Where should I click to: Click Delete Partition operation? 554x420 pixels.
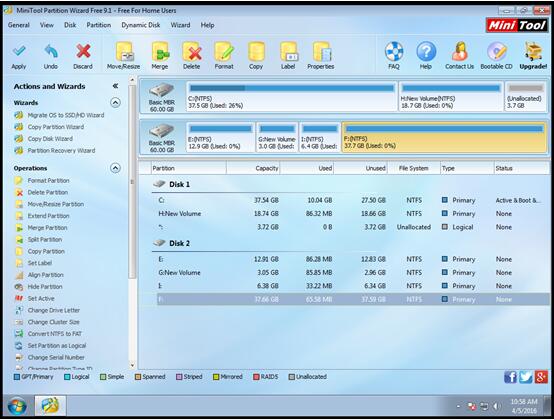click(41, 193)
